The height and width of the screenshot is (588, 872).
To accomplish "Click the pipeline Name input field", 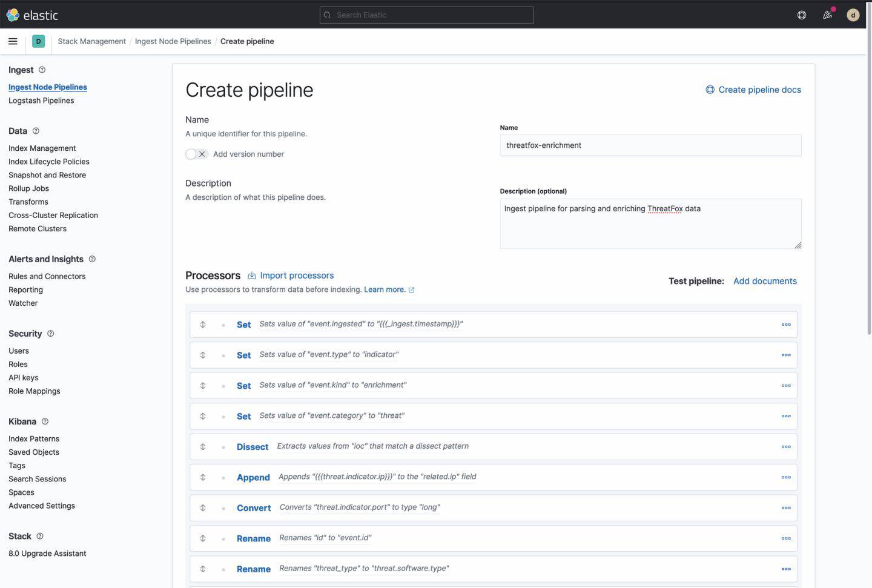I will point(650,145).
